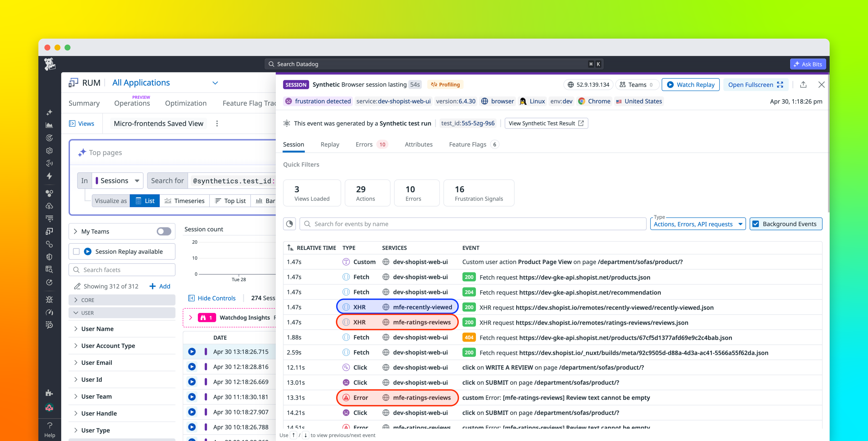Uncheck the Background Events checkbox
The image size is (868, 441).
point(756,224)
